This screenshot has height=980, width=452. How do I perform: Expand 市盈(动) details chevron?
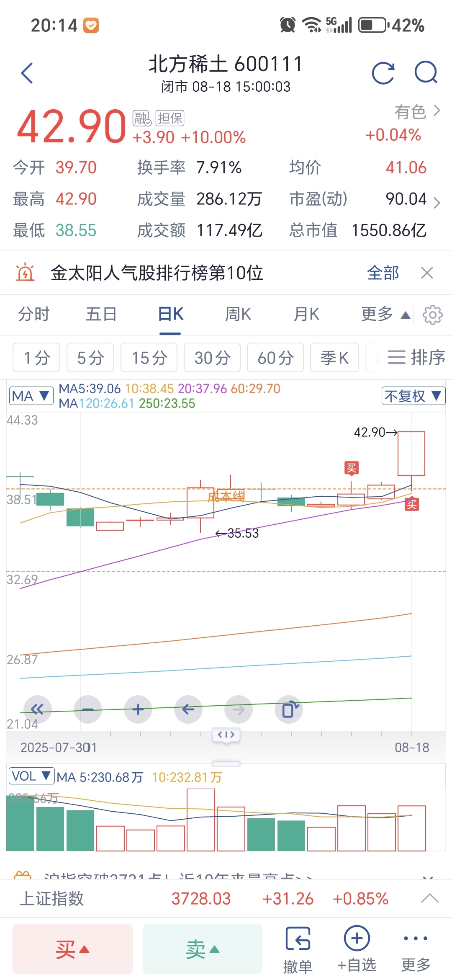[437, 203]
